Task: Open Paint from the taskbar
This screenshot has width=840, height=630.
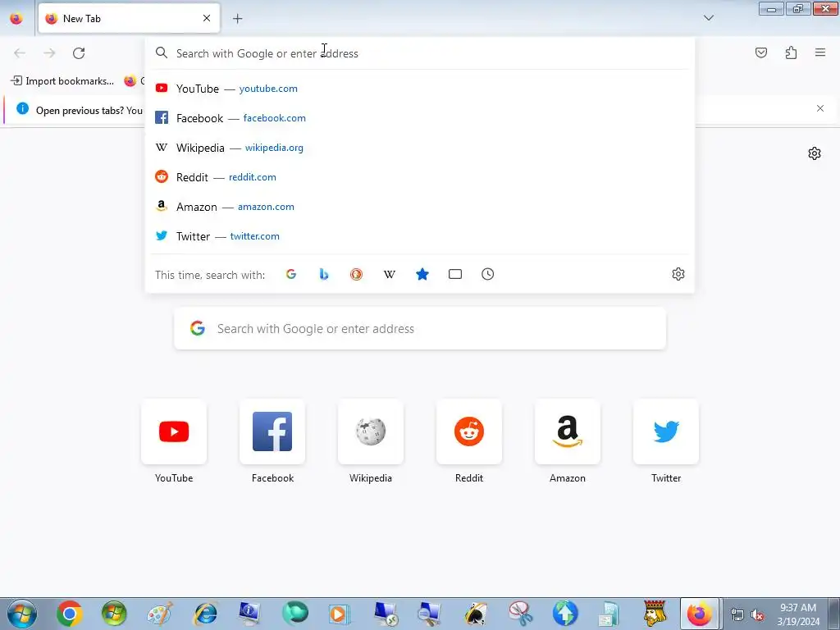Action: 160,614
